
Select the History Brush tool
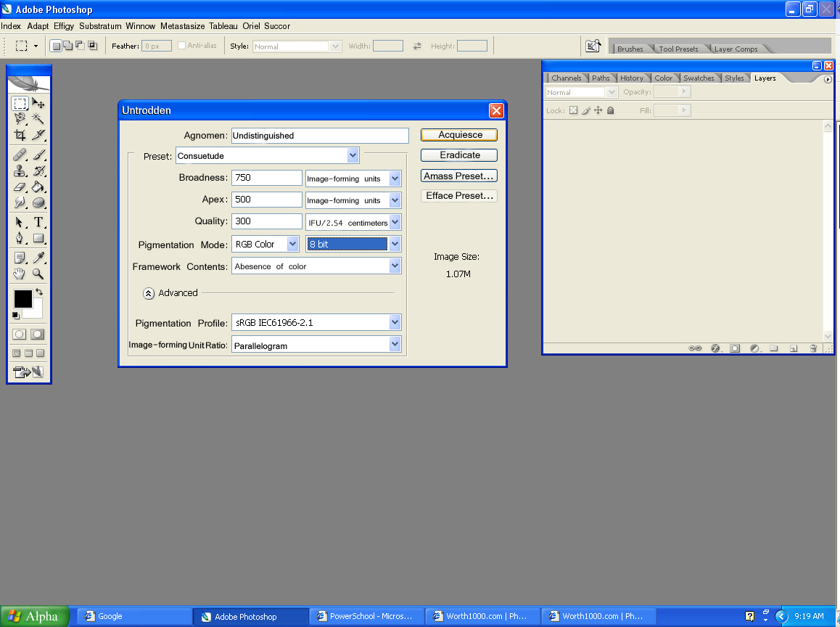[38, 171]
